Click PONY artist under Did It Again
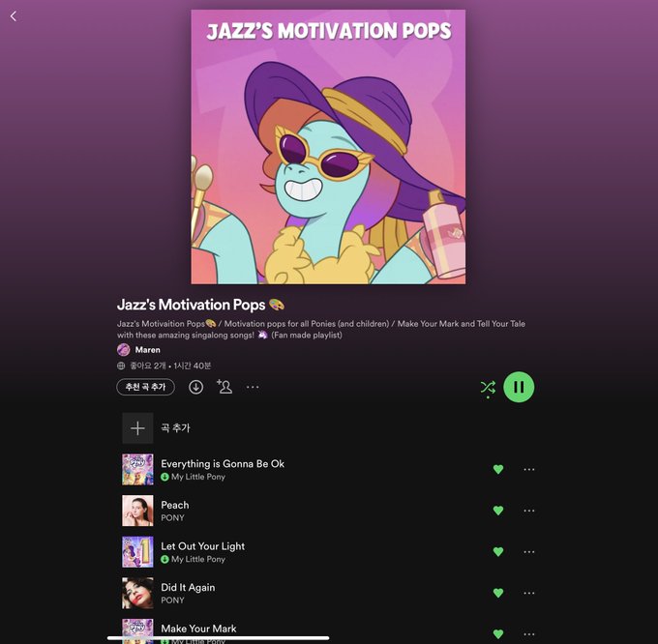 click(x=172, y=600)
